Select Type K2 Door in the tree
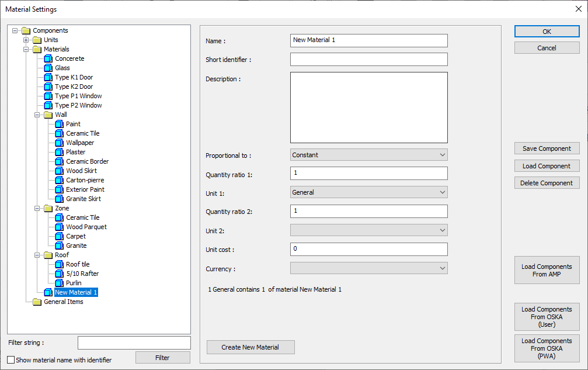588x370 pixels. (74, 87)
